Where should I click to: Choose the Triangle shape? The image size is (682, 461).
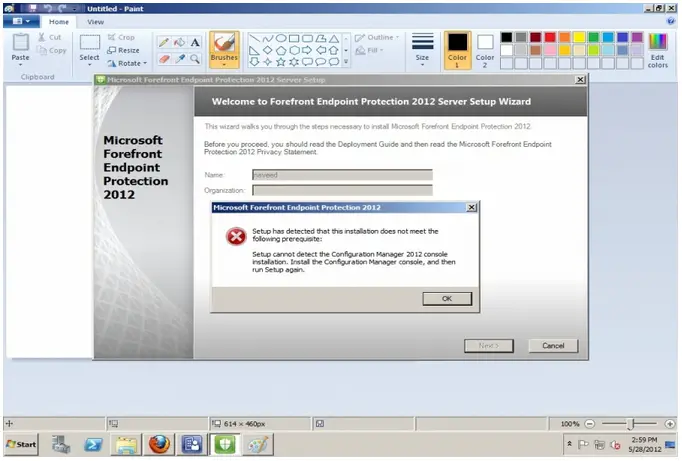tap(334, 38)
